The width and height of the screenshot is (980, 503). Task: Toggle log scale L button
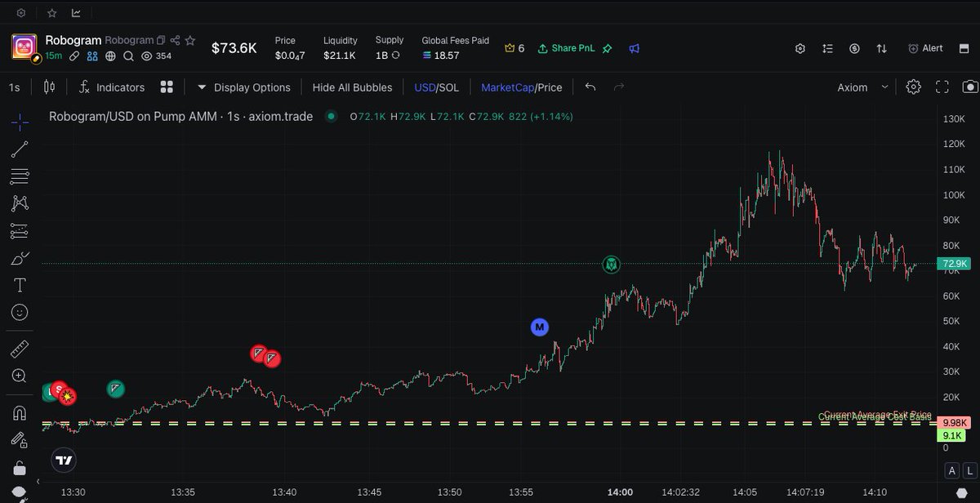tap(970, 470)
